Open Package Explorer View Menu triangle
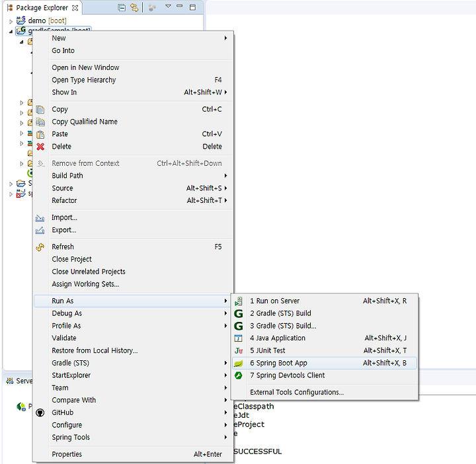The width and height of the screenshot is (476, 464). 168,6
